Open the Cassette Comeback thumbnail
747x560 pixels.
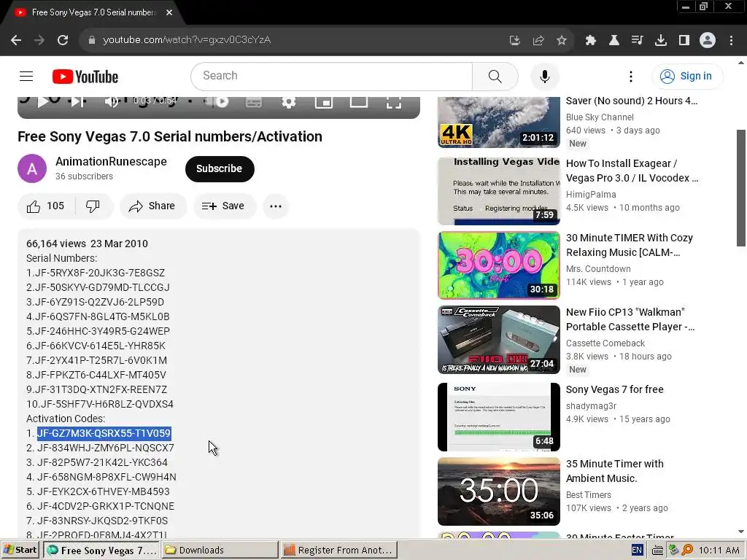coord(499,340)
